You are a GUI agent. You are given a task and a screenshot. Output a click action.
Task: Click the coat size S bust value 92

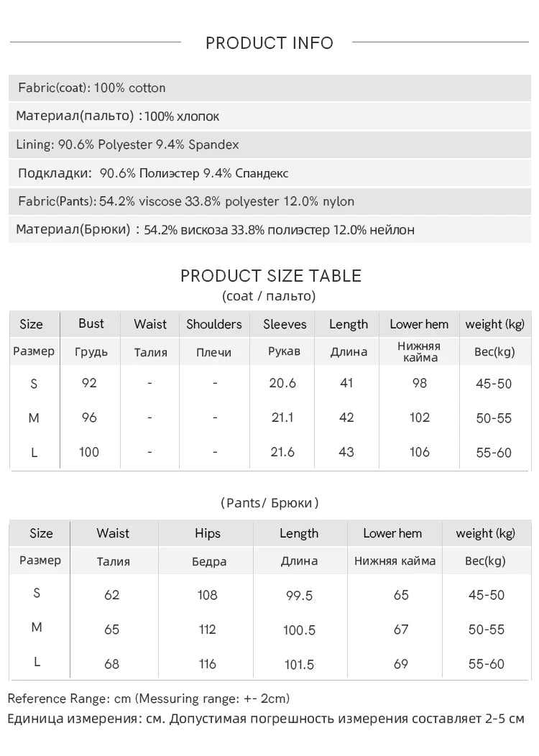89,383
